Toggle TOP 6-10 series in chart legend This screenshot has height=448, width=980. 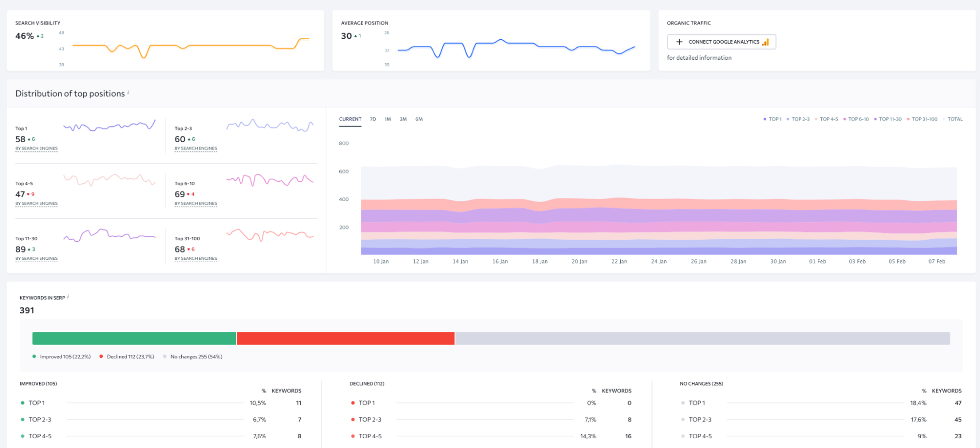(856, 119)
